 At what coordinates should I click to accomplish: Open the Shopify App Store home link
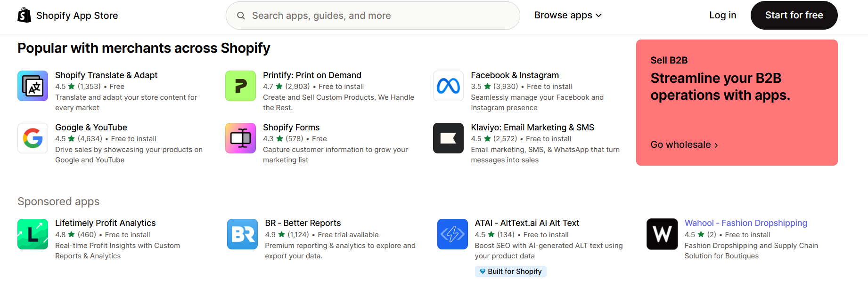68,15
